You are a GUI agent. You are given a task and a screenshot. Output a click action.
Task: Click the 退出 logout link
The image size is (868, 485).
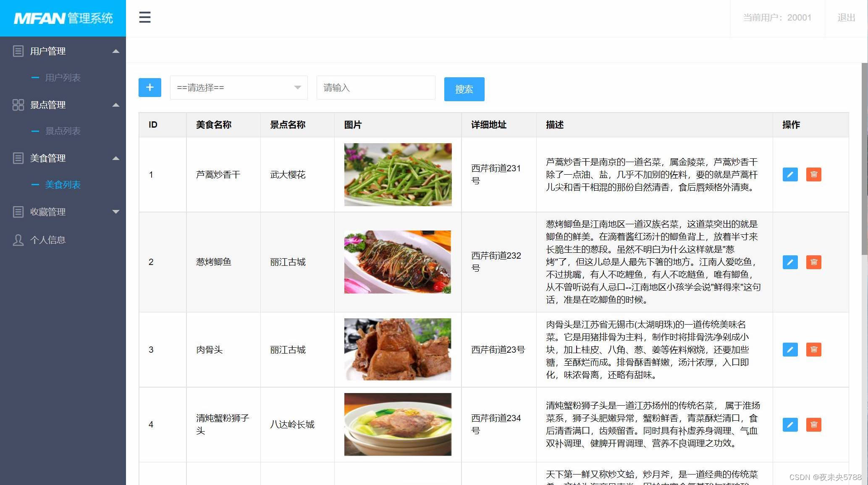(x=846, y=18)
